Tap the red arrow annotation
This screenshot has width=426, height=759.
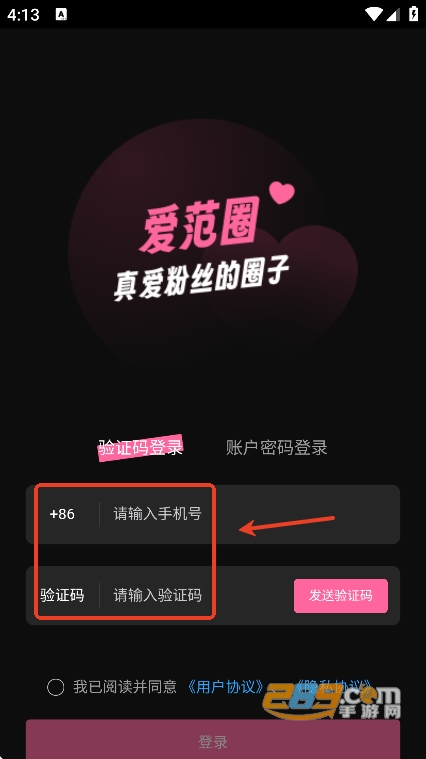tap(288, 526)
